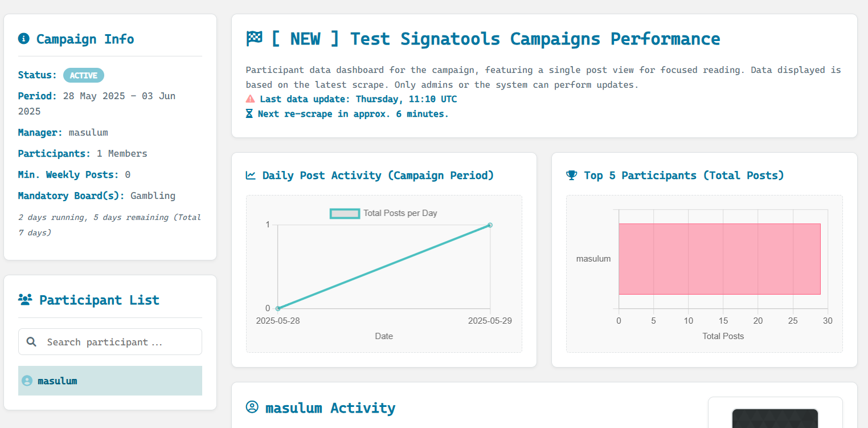Click the masulum Activity heading
The height and width of the screenshot is (428, 868).
pyautogui.click(x=330, y=407)
